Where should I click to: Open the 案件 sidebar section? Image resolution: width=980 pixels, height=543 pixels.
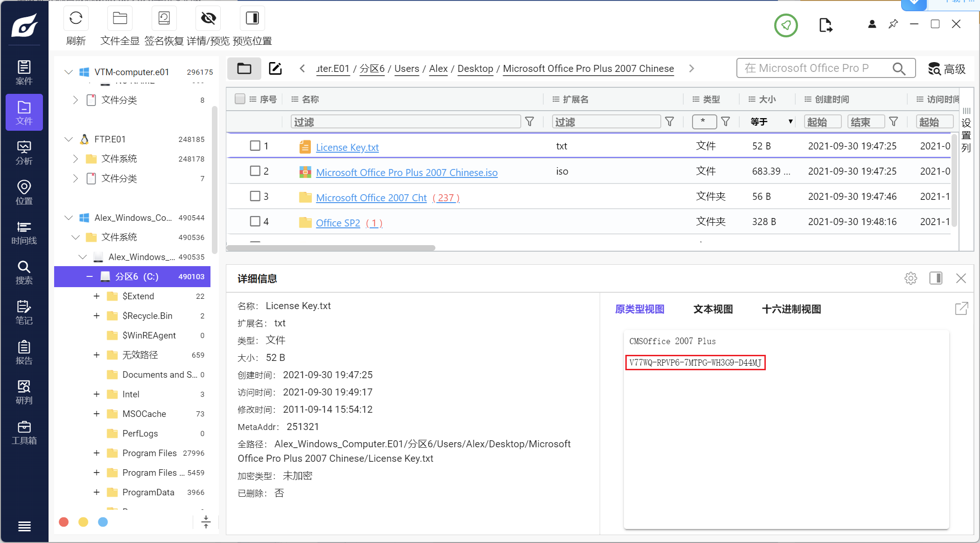[24, 72]
